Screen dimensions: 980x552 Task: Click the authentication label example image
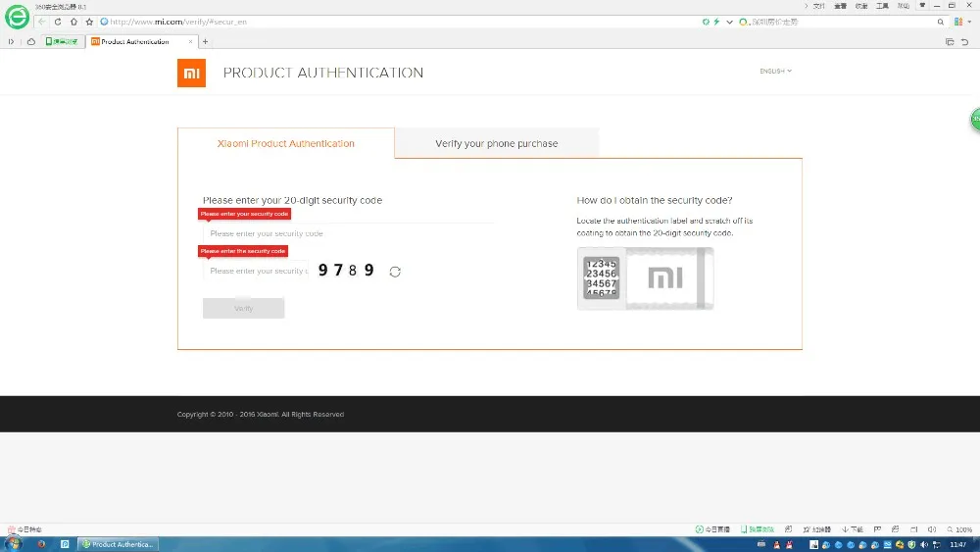(x=645, y=278)
